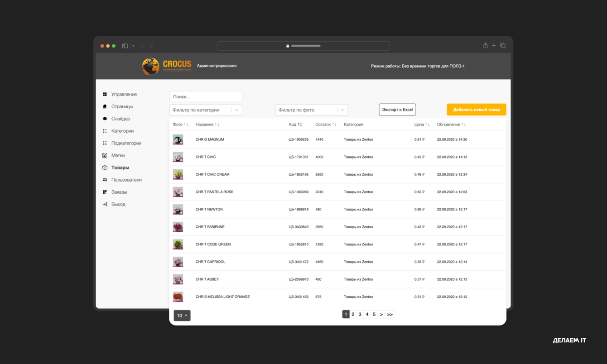Click the Заказы sidebar icon

point(105,192)
